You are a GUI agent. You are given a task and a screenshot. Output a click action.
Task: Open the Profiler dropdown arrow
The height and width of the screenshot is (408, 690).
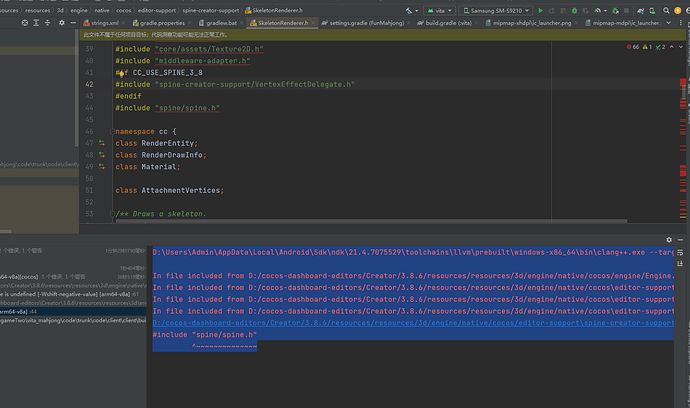[x=605, y=11]
